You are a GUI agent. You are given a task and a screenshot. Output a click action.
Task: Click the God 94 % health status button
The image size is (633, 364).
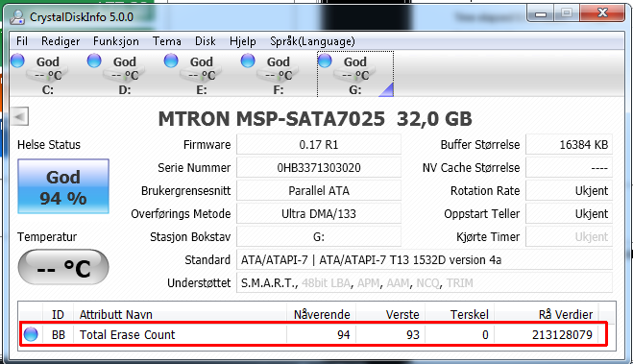click(x=63, y=186)
